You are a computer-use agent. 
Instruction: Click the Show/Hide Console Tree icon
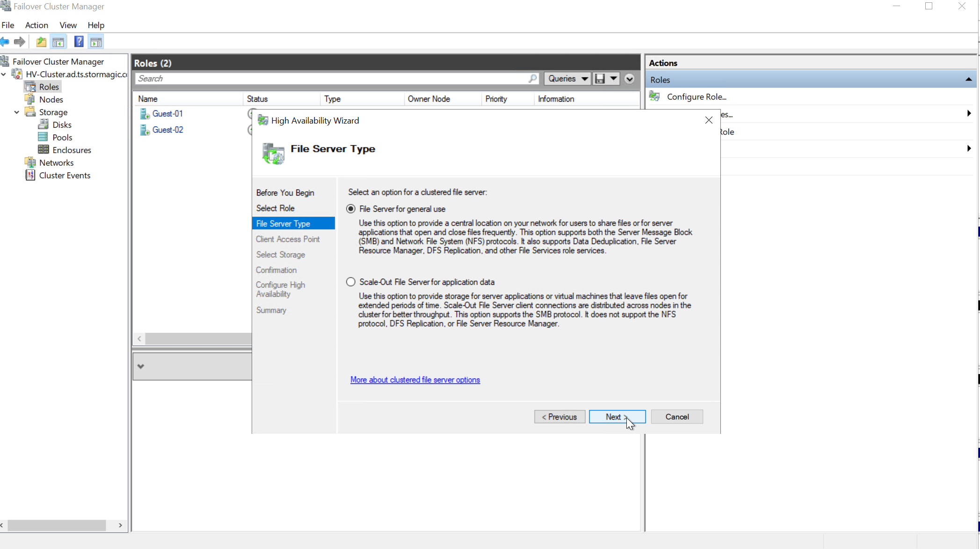click(x=58, y=42)
